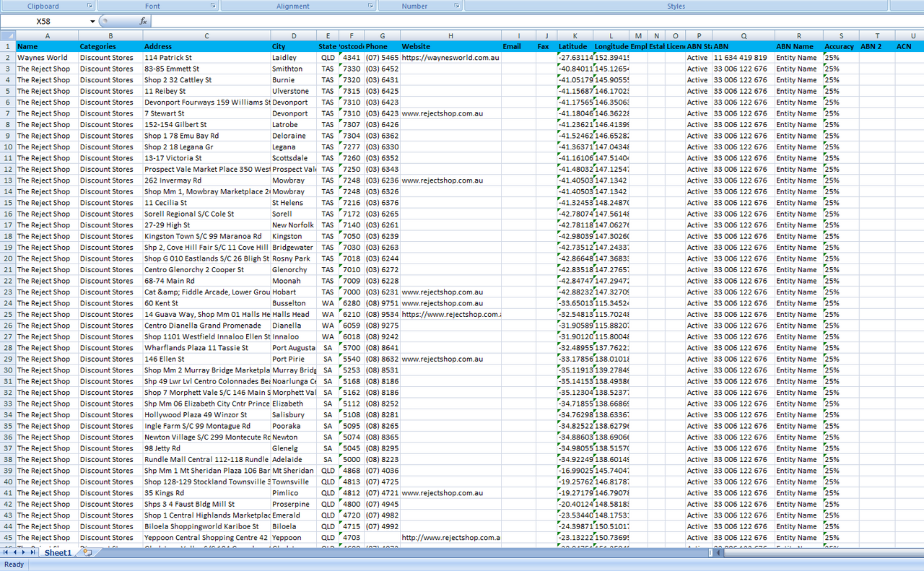Select the 68-74 Main Rd cell
This screenshot has width=924, height=571.
click(206, 281)
